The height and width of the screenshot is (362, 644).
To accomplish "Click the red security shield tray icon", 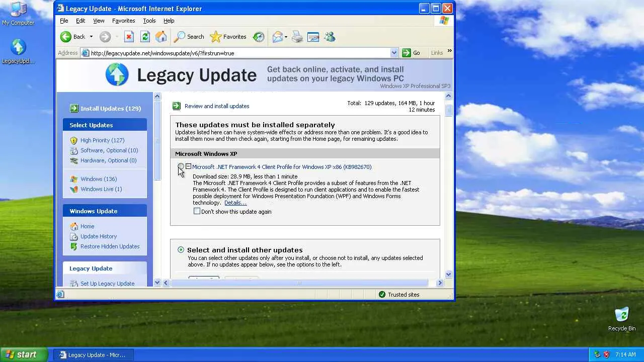I will point(606,354).
